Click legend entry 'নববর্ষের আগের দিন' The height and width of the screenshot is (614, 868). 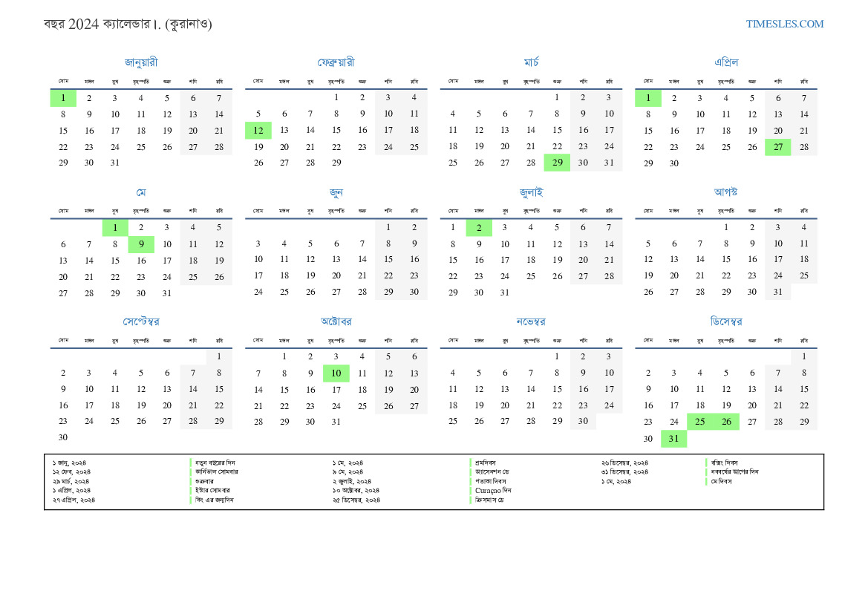coord(735,471)
